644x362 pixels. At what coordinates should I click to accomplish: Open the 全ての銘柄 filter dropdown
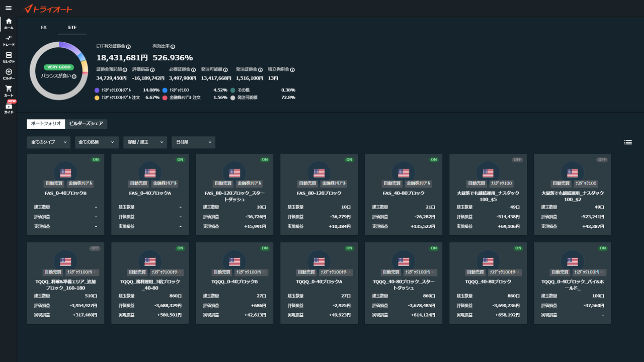(x=97, y=142)
